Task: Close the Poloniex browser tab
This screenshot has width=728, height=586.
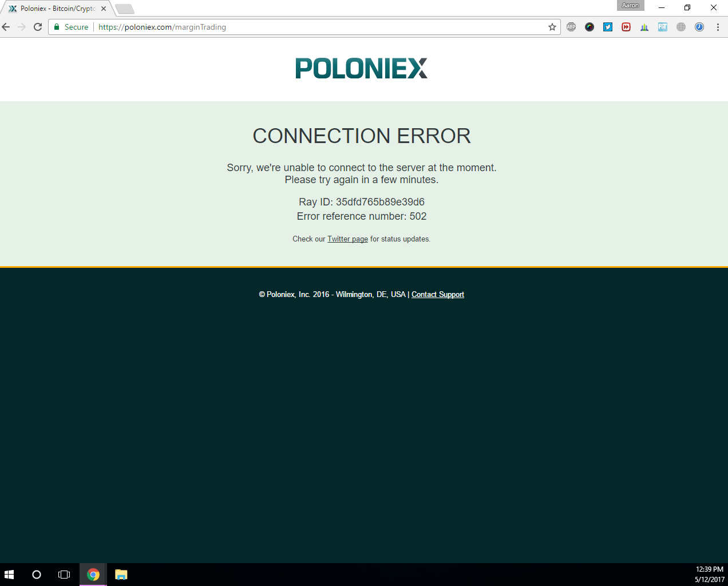Action: 104,9
